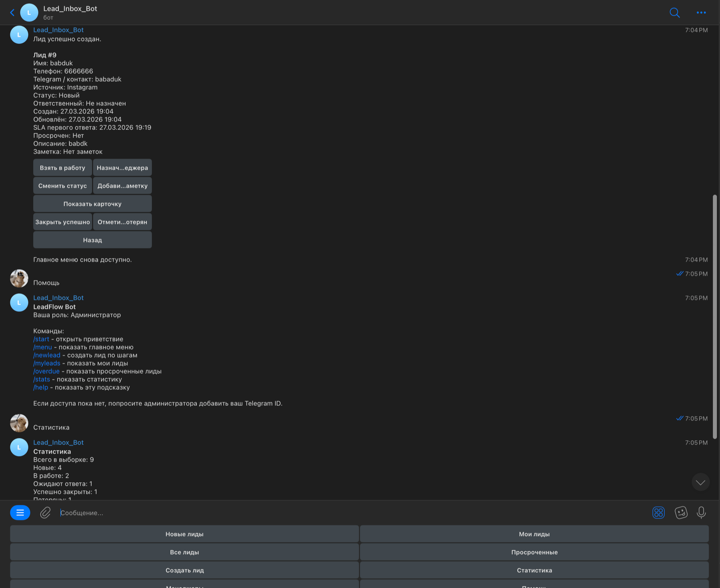Click Назад inline button
The width and height of the screenshot is (720, 588).
tap(92, 240)
